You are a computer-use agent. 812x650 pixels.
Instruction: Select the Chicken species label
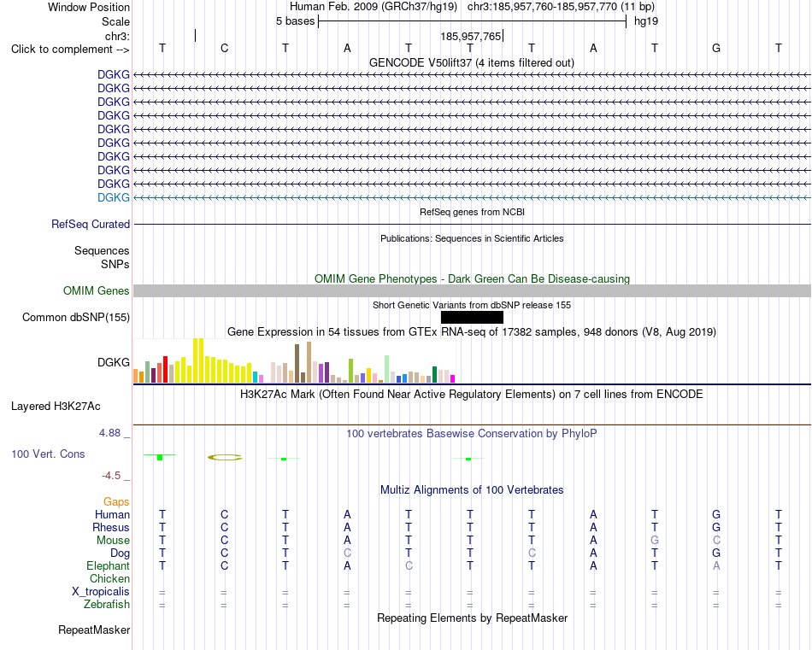pos(109,578)
